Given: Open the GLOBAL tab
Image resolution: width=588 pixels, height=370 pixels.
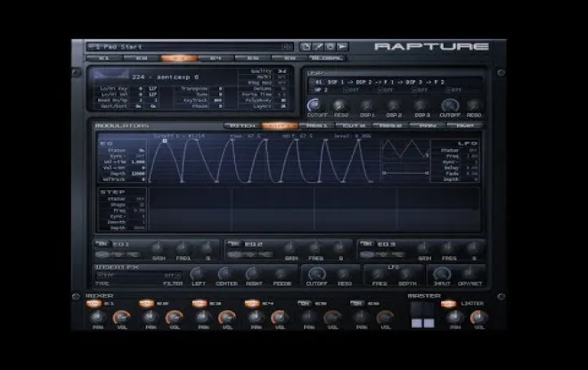Looking at the screenshot, I should pyautogui.click(x=327, y=58).
